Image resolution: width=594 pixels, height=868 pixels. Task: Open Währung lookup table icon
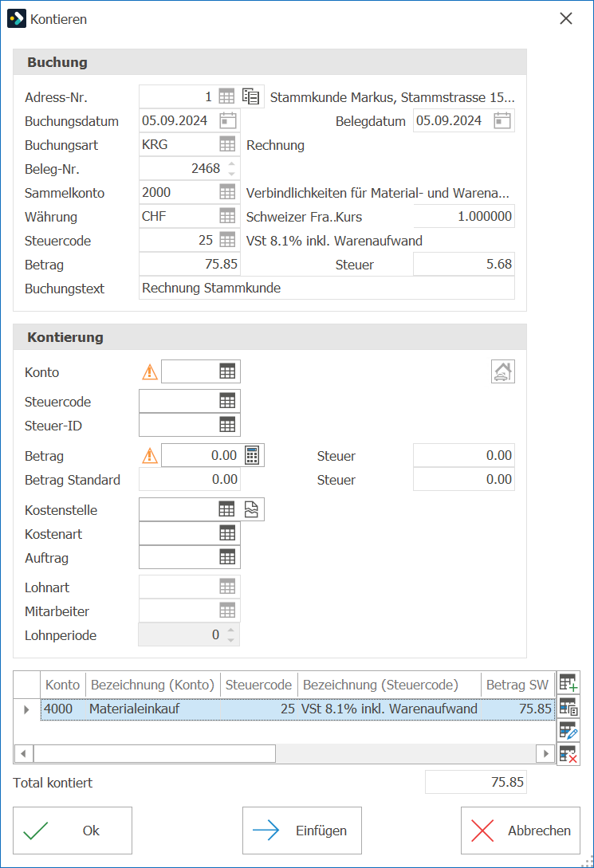click(227, 216)
